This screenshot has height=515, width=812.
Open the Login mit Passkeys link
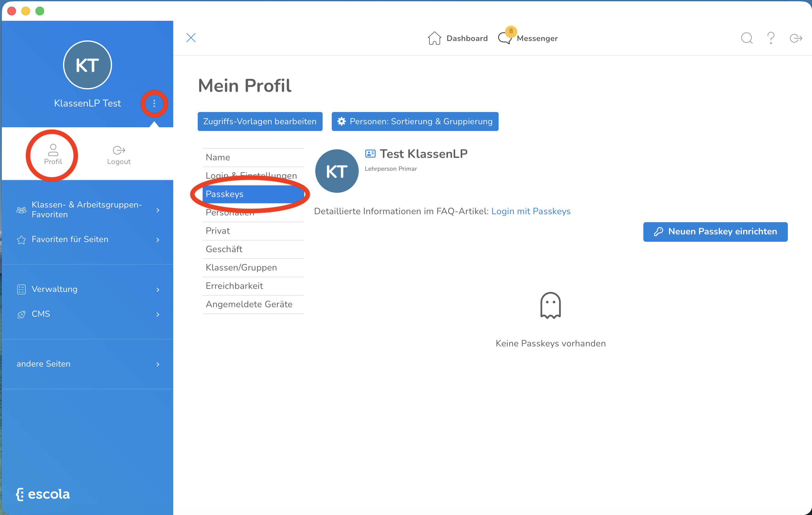pos(531,211)
